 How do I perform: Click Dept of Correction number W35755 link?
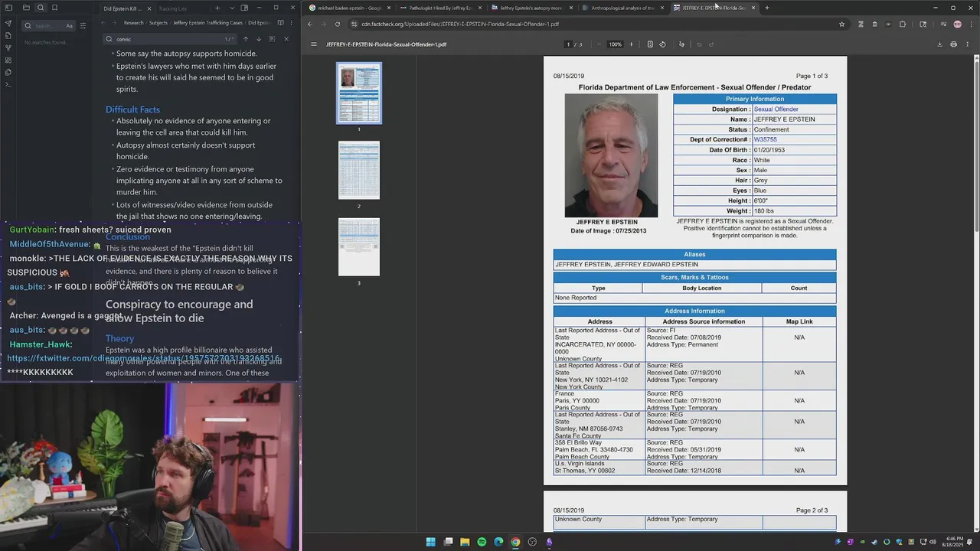[x=765, y=140]
